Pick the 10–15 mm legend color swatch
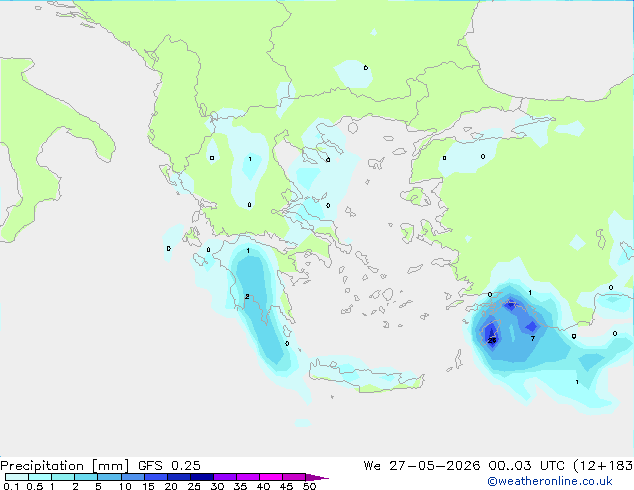The width and height of the screenshot is (634, 490). coord(132,477)
